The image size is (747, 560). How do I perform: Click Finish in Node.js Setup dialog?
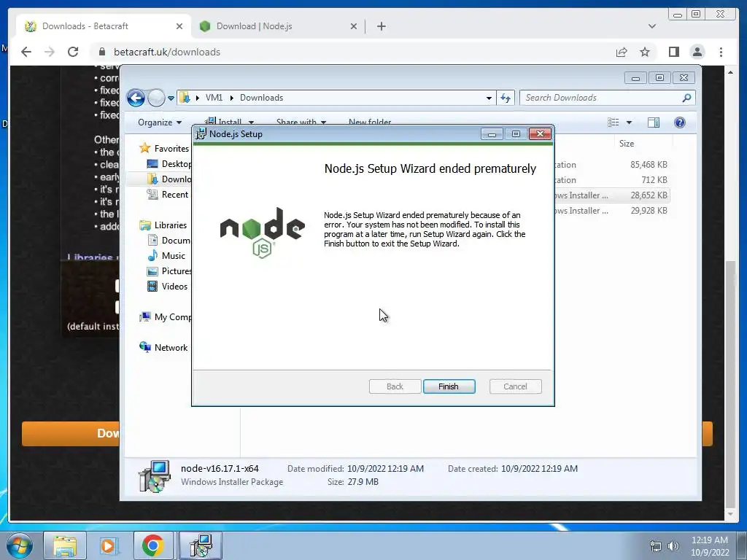pyautogui.click(x=449, y=386)
